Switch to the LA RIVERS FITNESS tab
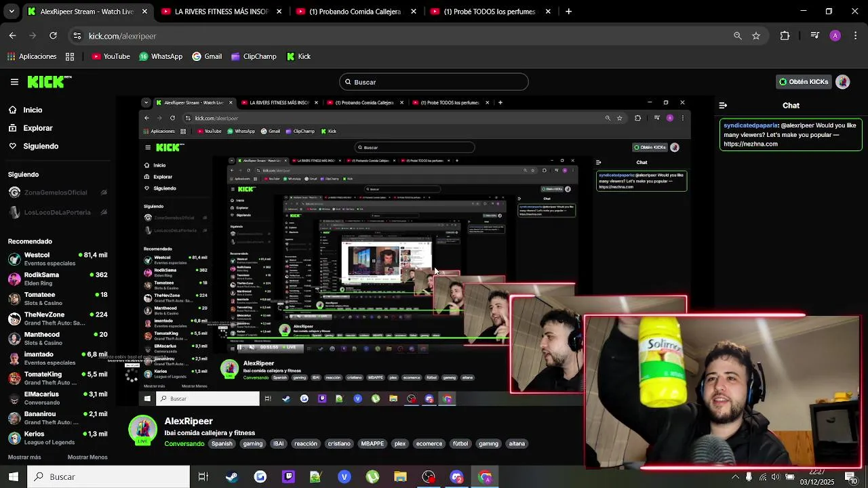This screenshot has width=868, height=488. pyautogui.click(x=221, y=12)
